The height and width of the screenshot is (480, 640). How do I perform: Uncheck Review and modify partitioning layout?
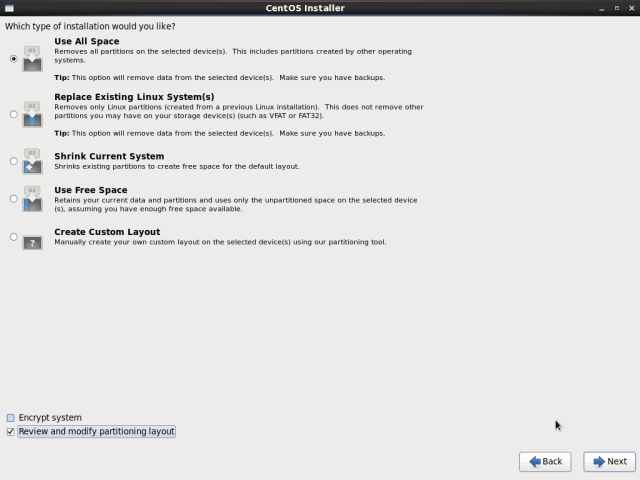[x=11, y=432]
